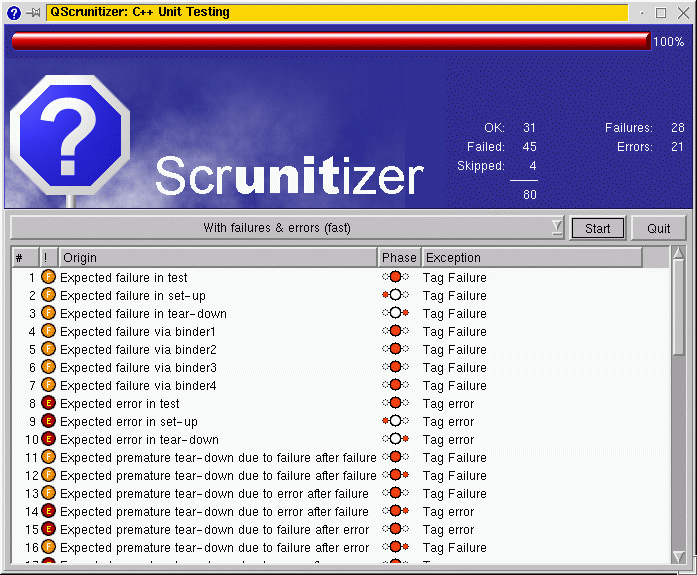Sort by the Exception column header
The height and width of the screenshot is (575, 697).
click(530, 258)
